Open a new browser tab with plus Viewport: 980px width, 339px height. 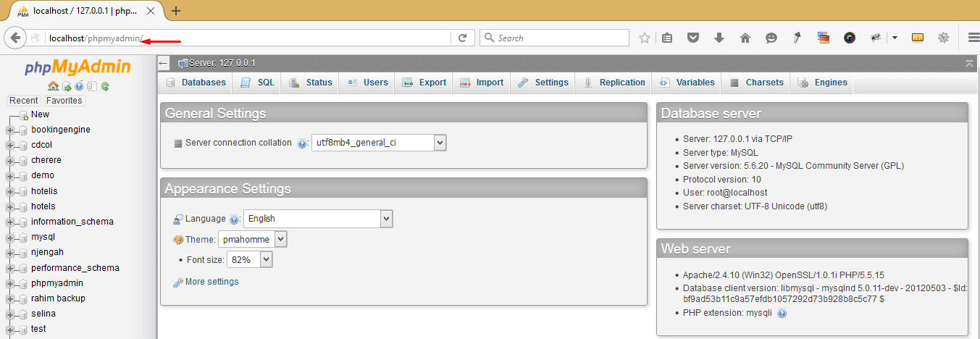point(175,11)
